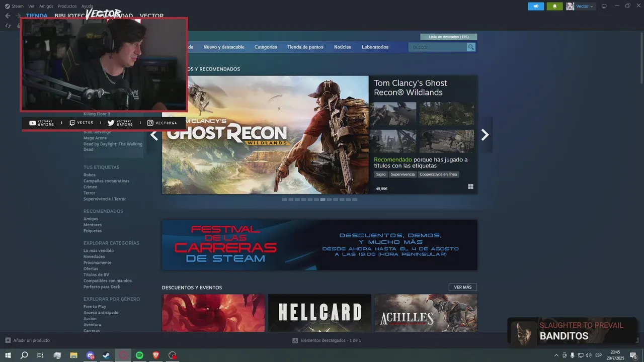The image size is (644, 362).
Task: Open Brave browser from the taskbar
Action: [x=156, y=355]
